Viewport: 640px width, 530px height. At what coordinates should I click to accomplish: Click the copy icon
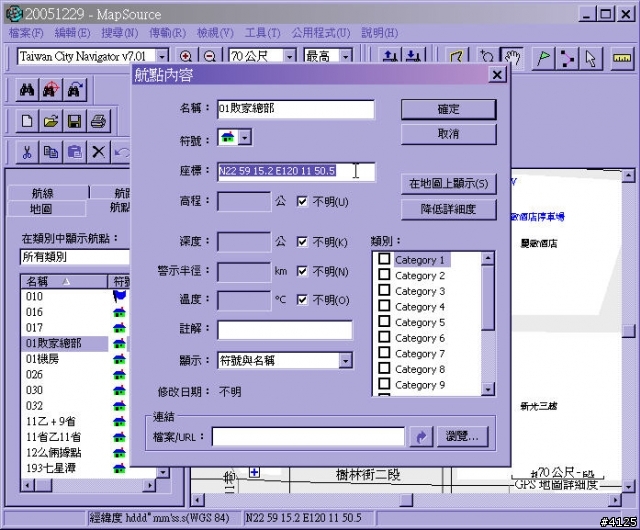click(51, 152)
